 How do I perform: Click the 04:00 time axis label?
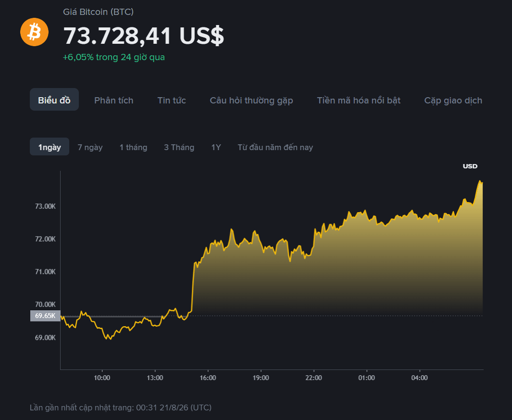(x=419, y=378)
